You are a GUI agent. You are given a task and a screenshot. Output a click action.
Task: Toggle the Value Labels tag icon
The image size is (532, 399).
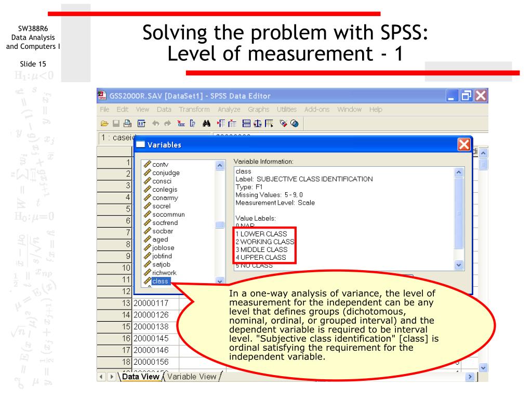pos(283,124)
